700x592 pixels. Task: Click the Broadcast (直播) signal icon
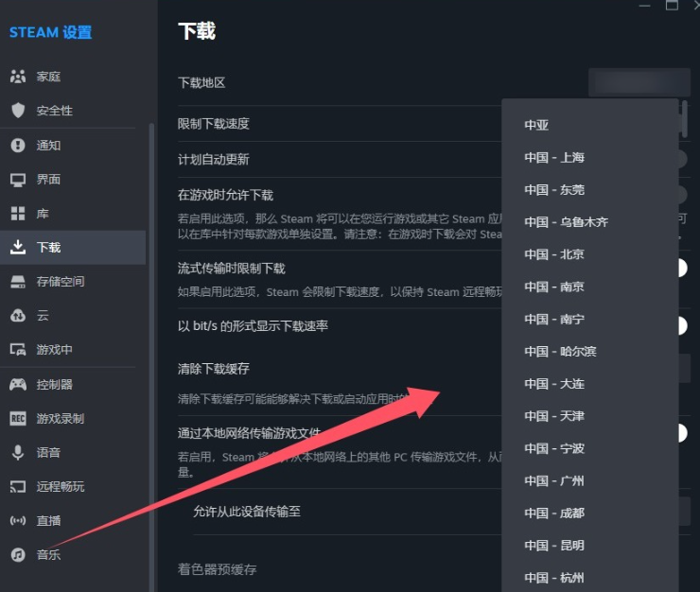(18, 520)
